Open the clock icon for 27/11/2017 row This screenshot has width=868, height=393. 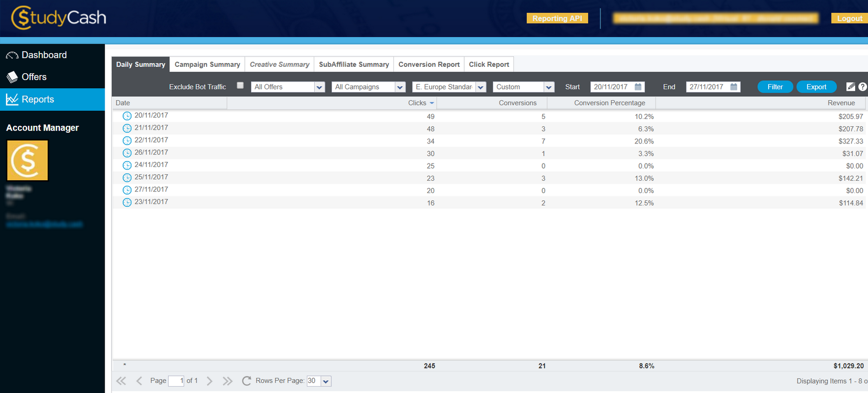[127, 190]
